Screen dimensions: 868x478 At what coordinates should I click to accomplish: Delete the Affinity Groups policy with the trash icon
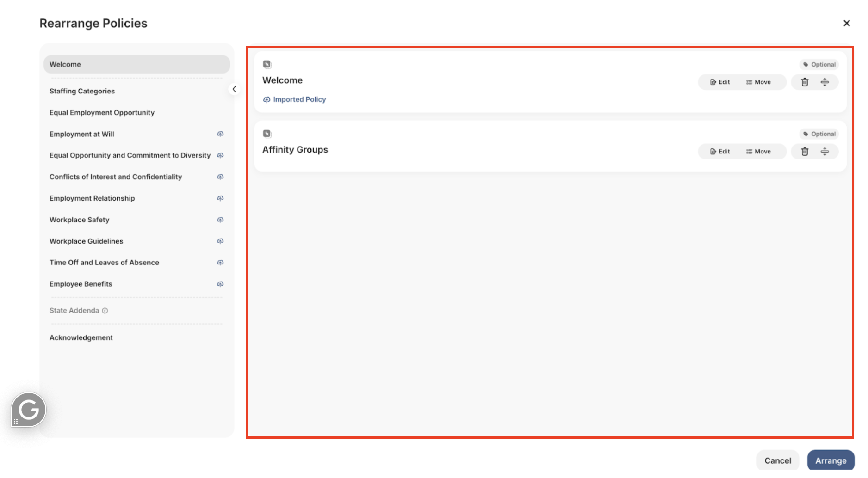tap(805, 152)
